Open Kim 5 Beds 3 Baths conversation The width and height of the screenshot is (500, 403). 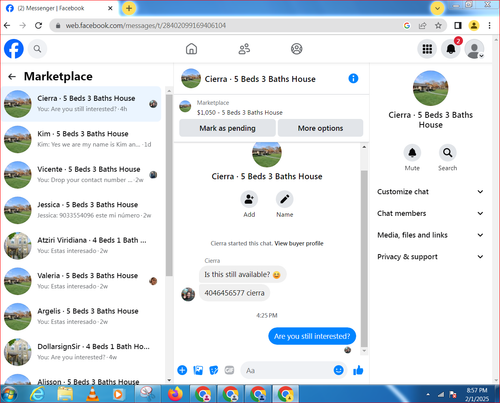click(81, 139)
